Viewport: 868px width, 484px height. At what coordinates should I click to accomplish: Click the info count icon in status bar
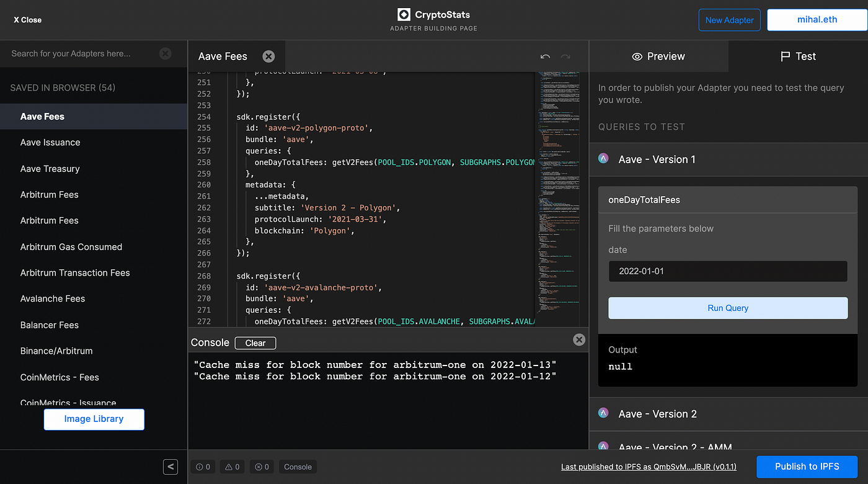(x=203, y=467)
